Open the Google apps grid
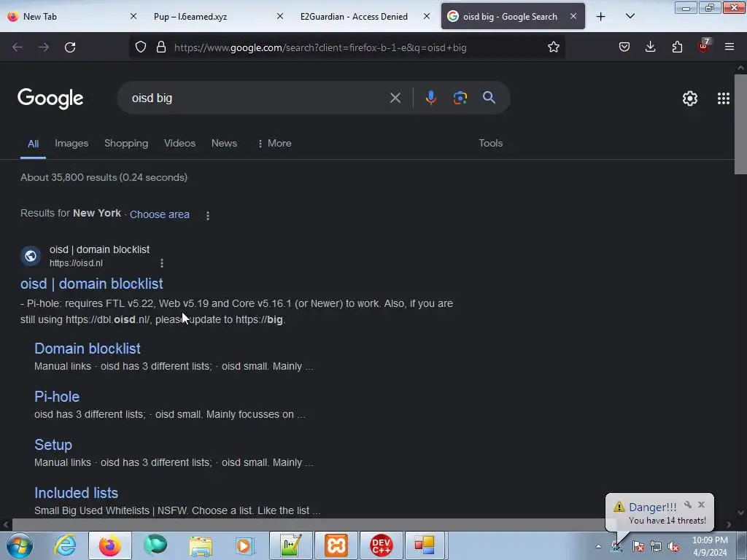The height and width of the screenshot is (560, 747). click(723, 98)
